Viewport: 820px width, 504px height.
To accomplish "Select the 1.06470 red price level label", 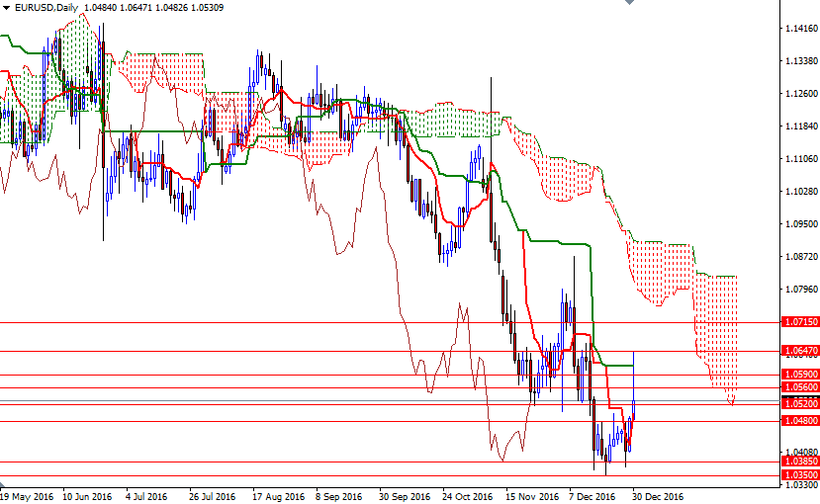I will (799, 351).
